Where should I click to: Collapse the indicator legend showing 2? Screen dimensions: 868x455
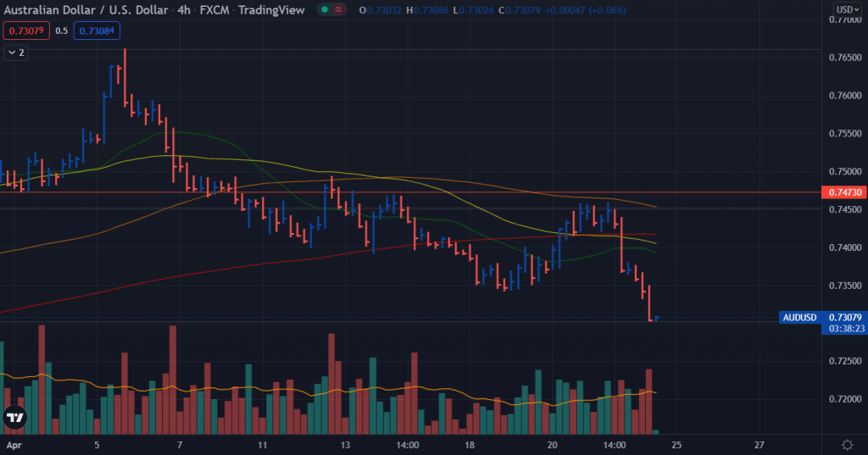(x=16, y=53)
